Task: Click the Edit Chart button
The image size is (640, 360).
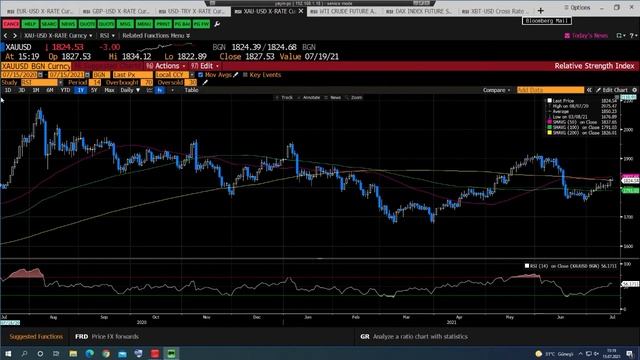Action: tap(612, 90)
